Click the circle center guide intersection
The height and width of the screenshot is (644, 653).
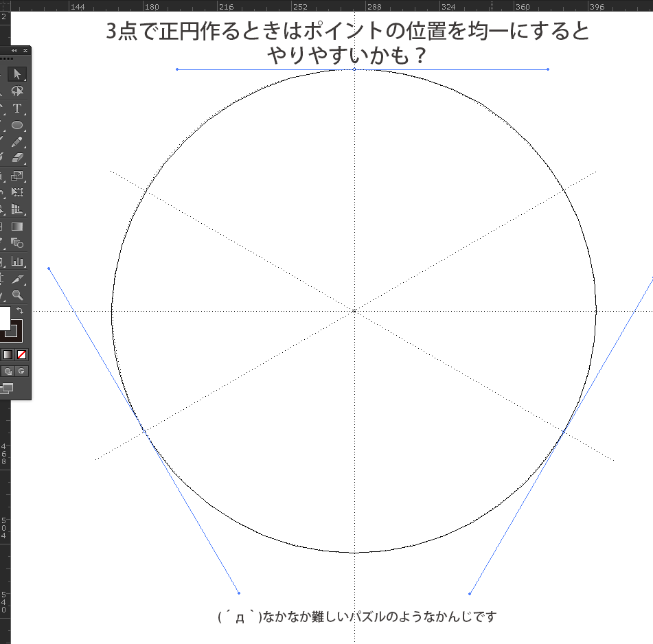[354, 311]
